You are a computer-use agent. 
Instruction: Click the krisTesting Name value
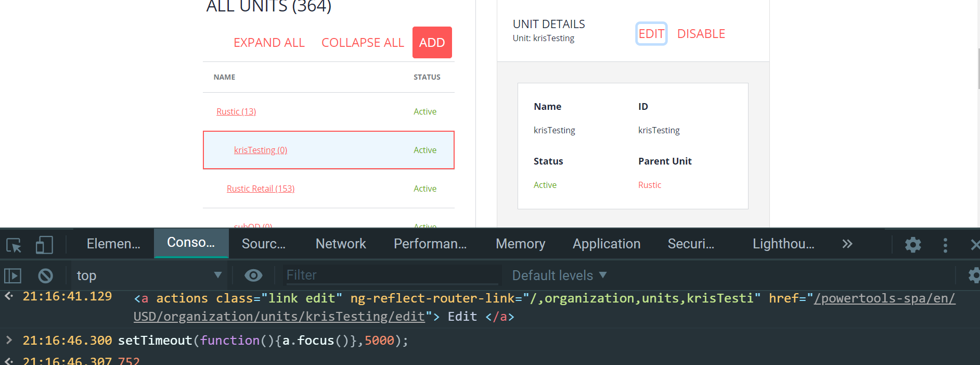click(x=555, y=130)
